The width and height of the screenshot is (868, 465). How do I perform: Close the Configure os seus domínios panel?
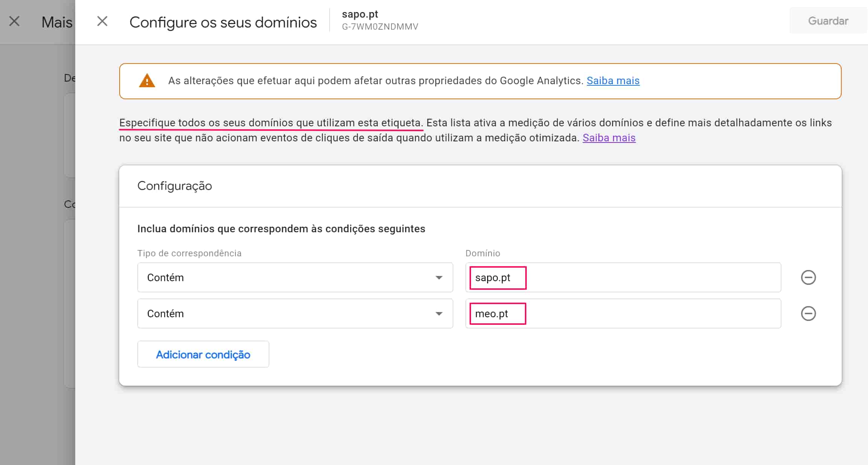(102, 21)
